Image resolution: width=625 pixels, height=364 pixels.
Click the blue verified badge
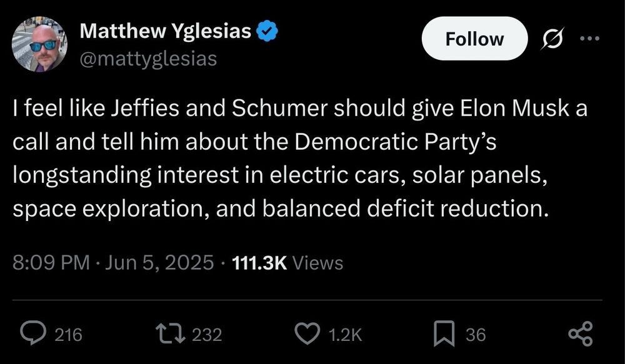click(x=269, y=31)
